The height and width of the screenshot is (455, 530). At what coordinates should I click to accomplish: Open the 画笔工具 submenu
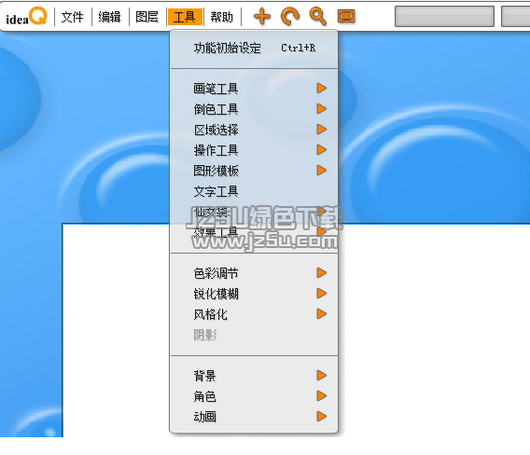(216, 89)
